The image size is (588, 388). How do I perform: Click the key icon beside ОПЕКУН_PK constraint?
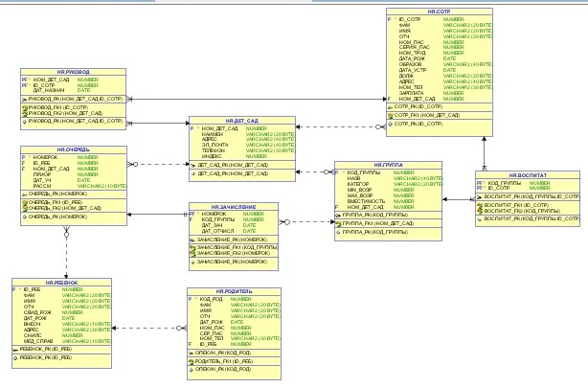pyautogui.click(x=192, y=354)
